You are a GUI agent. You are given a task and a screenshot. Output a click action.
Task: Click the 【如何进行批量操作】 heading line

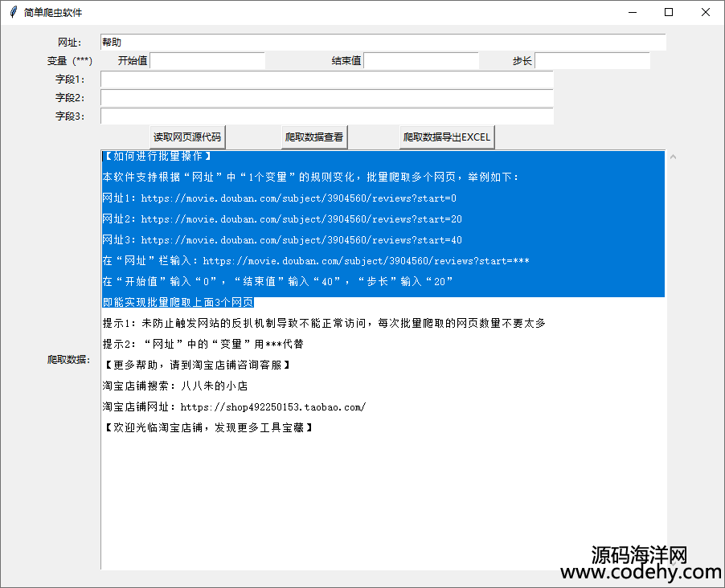(x=158, y=157)
